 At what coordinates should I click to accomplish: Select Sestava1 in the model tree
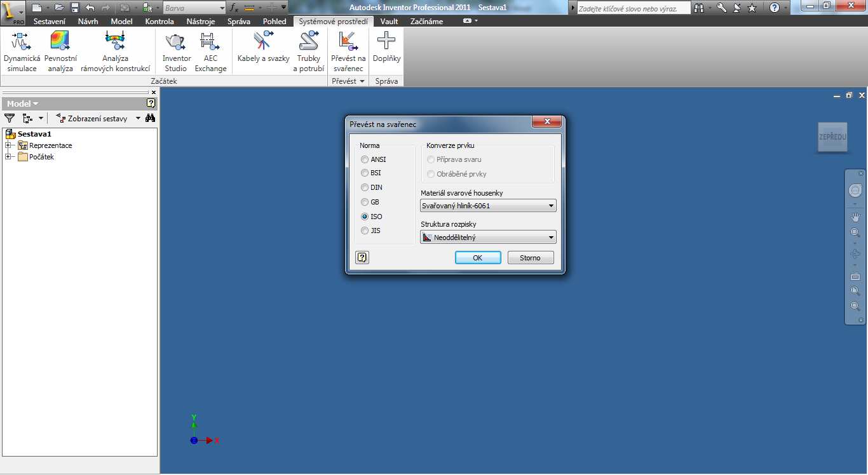click(x=34, y=134)
